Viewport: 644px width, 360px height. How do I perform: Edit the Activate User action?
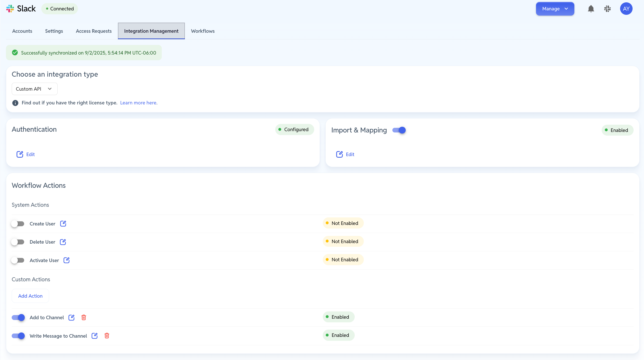click(66, 260)
